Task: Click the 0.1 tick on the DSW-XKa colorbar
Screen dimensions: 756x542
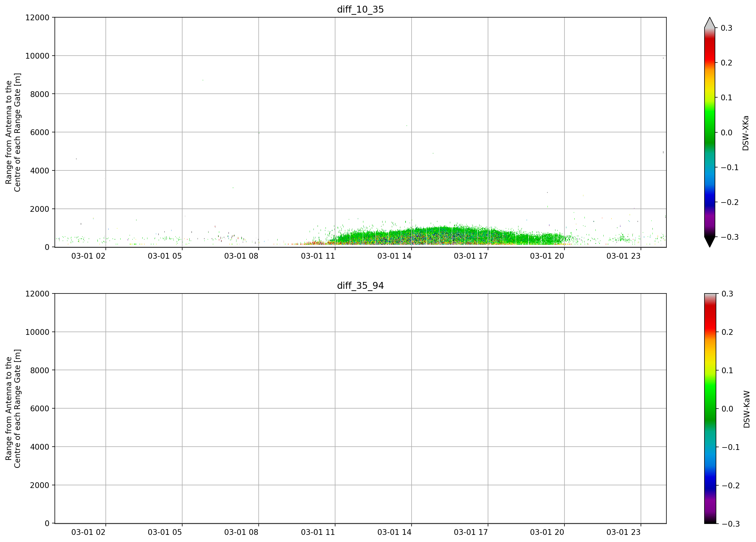Action: coord(726,98)
